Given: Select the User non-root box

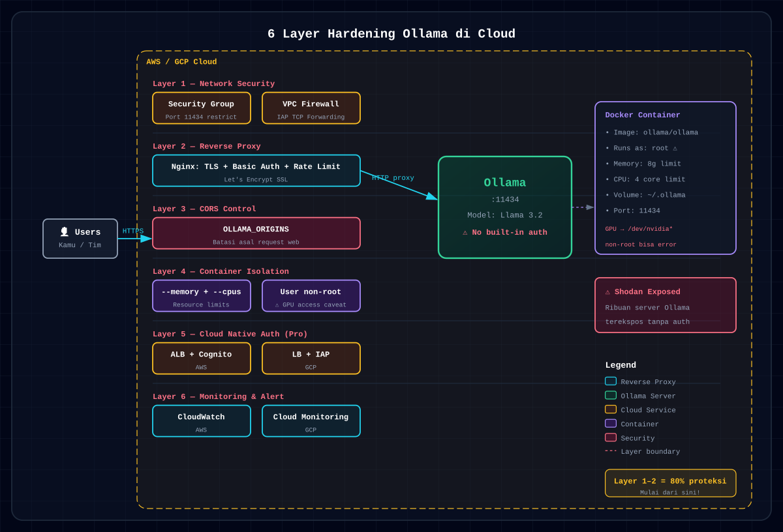Looking at the screenshot, I should click(311, 296).
